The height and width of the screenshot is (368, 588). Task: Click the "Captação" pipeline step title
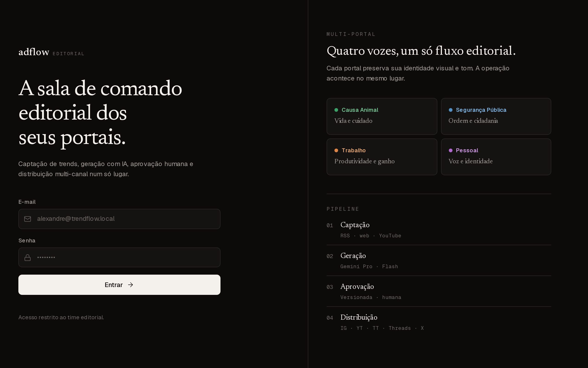click(355, 225)
